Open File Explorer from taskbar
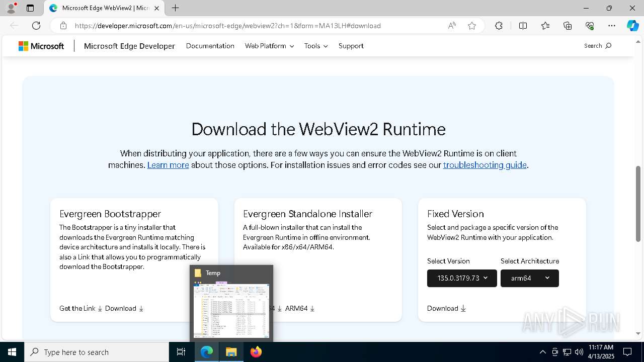The height and width of the screenshot is (362, 644). 231,352
